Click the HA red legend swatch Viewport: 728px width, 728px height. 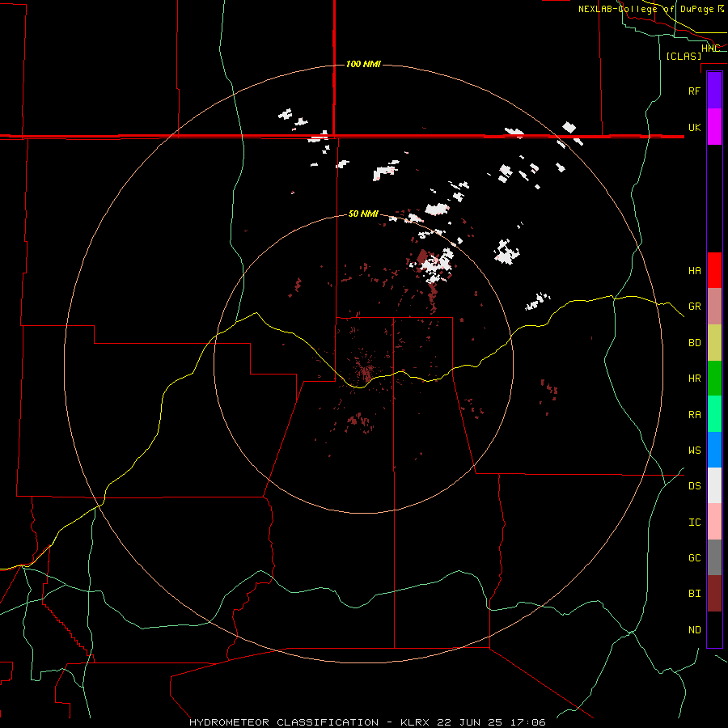(x=714, y=270)
